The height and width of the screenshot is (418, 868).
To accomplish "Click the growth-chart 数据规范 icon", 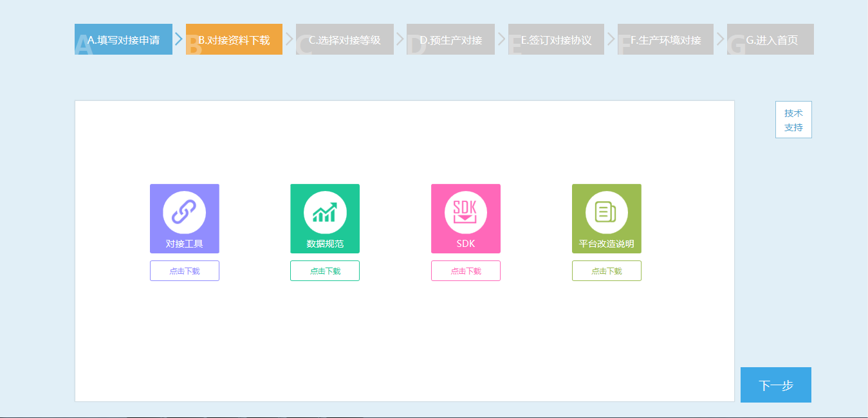I will pyautogui.click(x=325, y=212).
